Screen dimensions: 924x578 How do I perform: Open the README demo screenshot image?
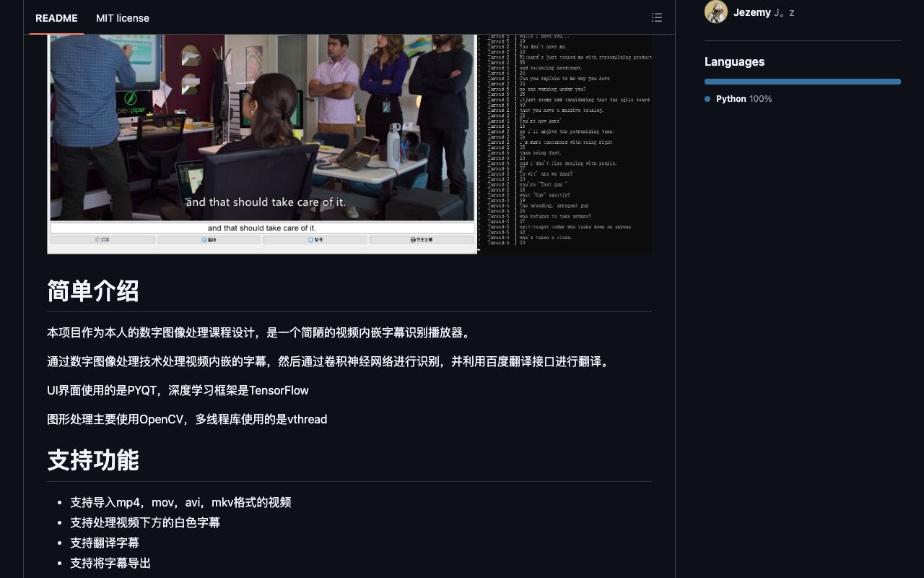pos(349,144)
